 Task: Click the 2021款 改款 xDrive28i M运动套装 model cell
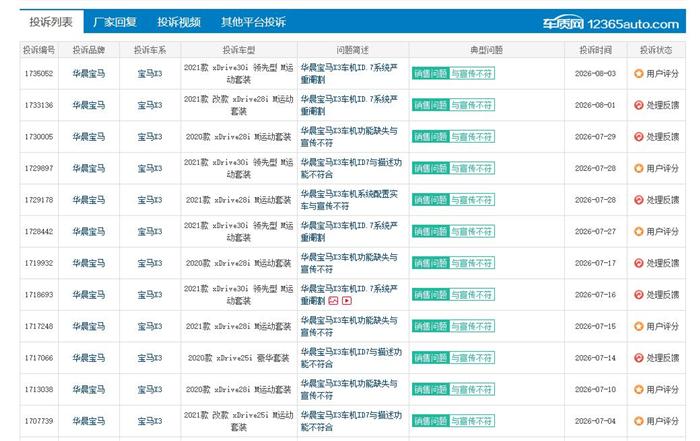(239, 105)
